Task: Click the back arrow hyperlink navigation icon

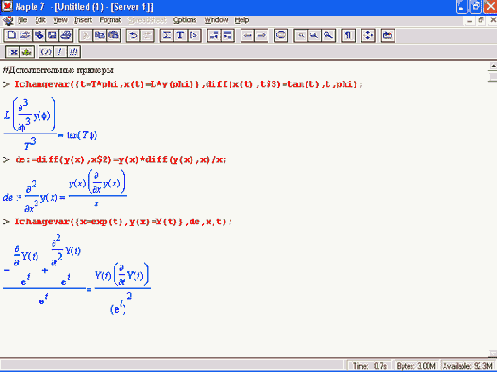Action: click(x=247, y=35)
